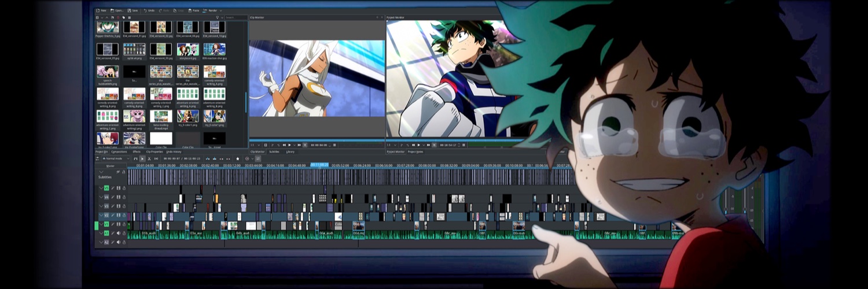Switch to the Clip Properties tab
868x289 pixels.
pos(155,151)
